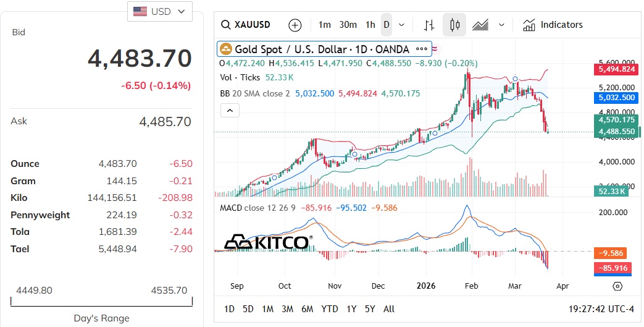Switch to the 30m interval

(x=348, y=25)
